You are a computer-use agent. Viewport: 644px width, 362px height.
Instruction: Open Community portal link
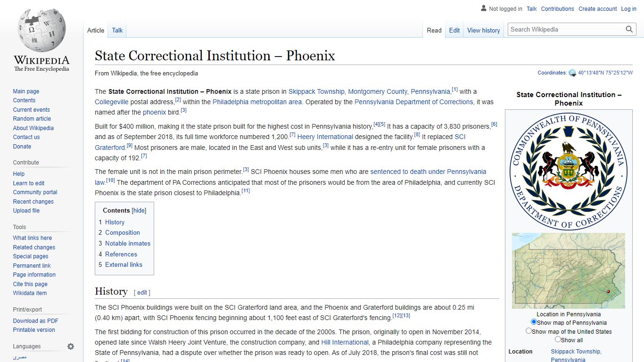tap(35, 192)
